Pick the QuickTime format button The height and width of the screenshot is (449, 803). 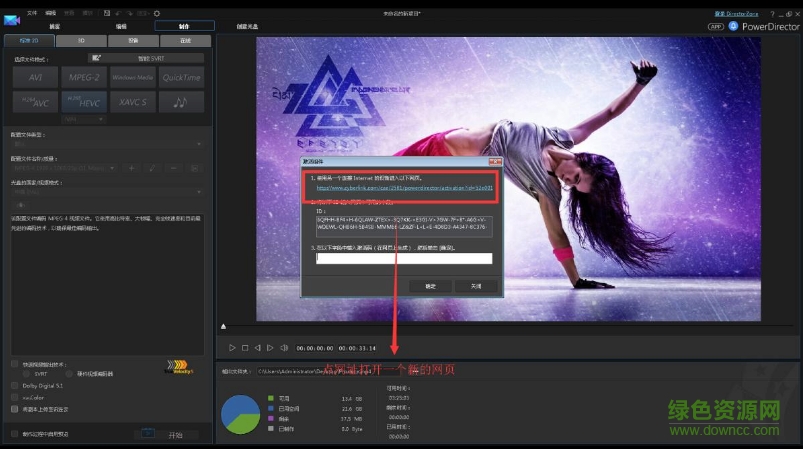(181, 77)
